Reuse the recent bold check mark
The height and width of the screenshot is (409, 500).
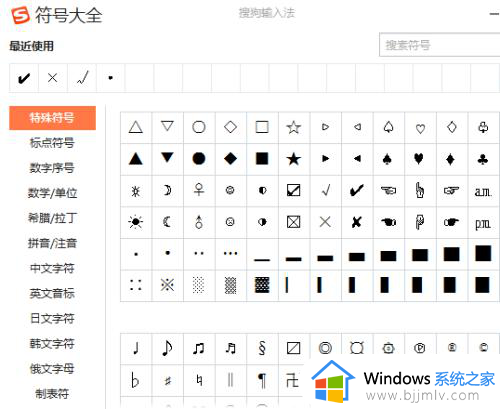coord(24,78)
